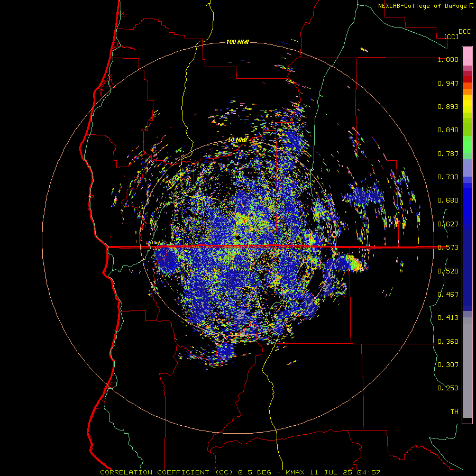Click the TH threshold label on the scale
476x476 pixels.
click(x=454, y=412)
